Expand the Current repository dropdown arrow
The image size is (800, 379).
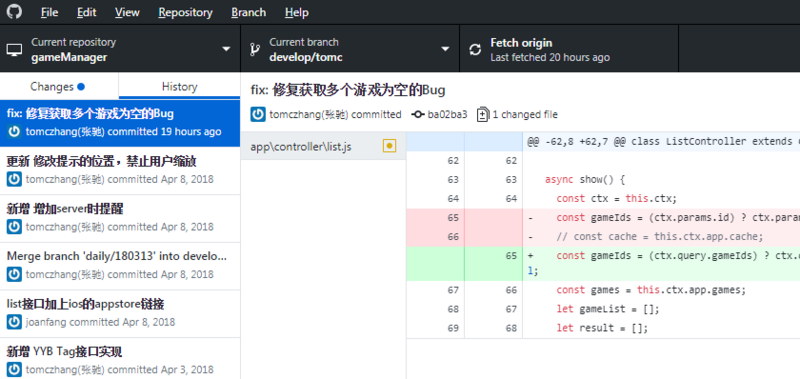(227, 49)
